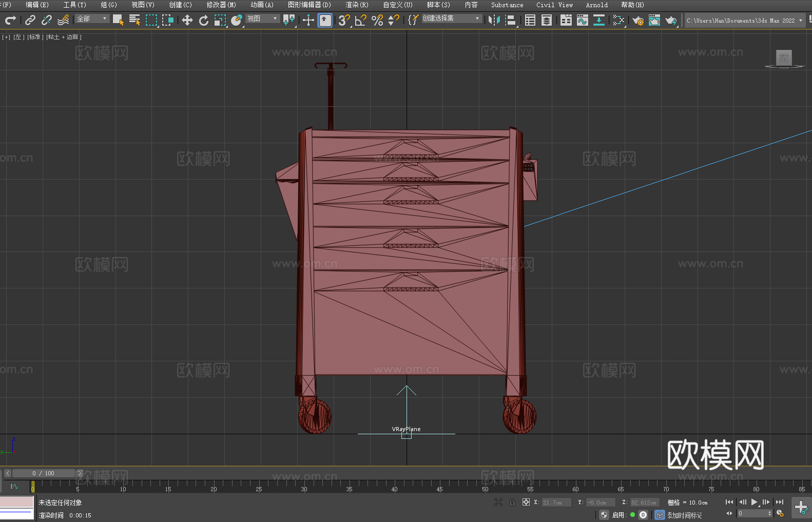Select the Unlink selection tool
The height and width of the screenshot is (522, 812).
(47, 20)
